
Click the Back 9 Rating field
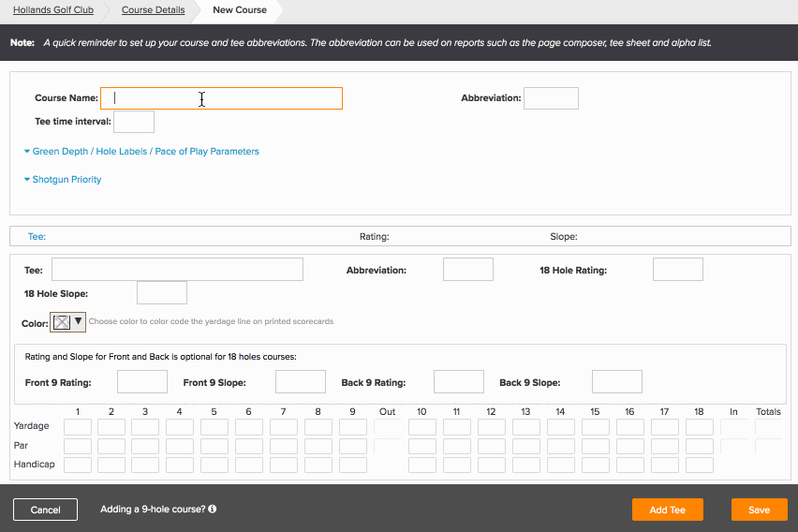[459, 382]
